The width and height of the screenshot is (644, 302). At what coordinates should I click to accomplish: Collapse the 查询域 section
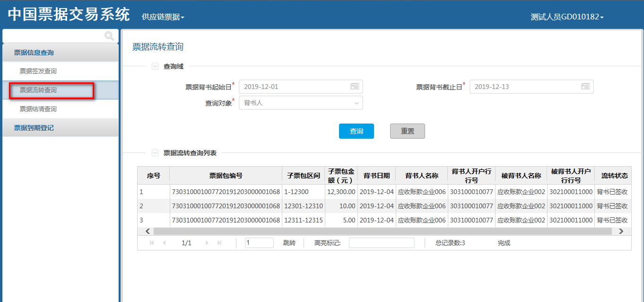click(155, 66)
